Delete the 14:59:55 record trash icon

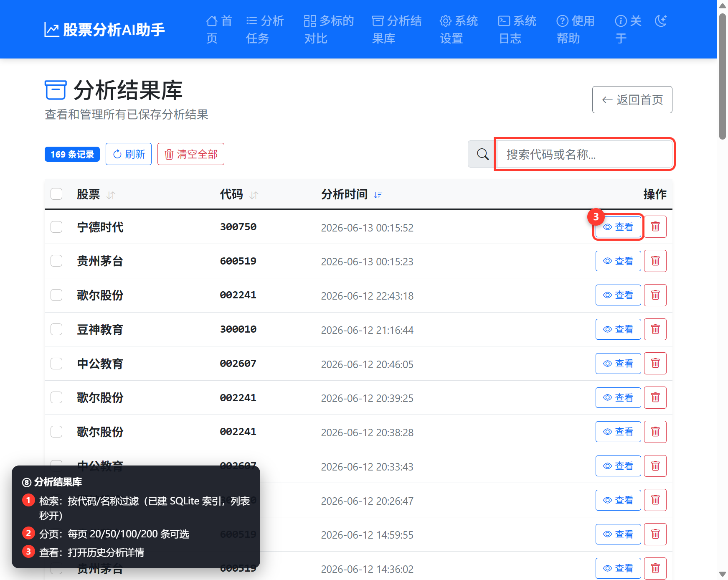tap(655, 534)
